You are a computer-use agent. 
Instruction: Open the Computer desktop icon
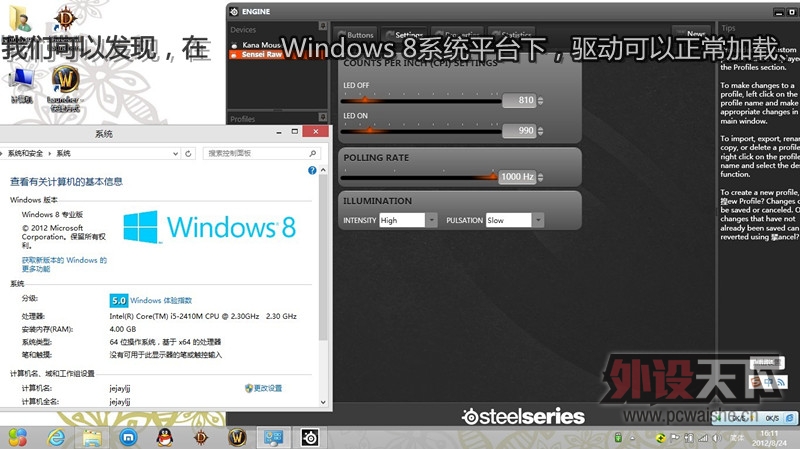(x=21, y=84)
